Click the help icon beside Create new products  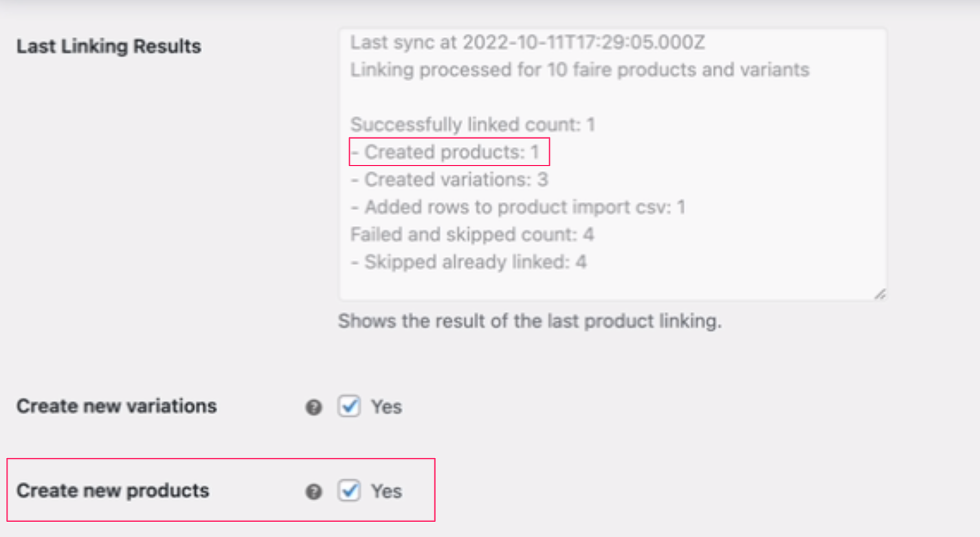click(314, 492)
